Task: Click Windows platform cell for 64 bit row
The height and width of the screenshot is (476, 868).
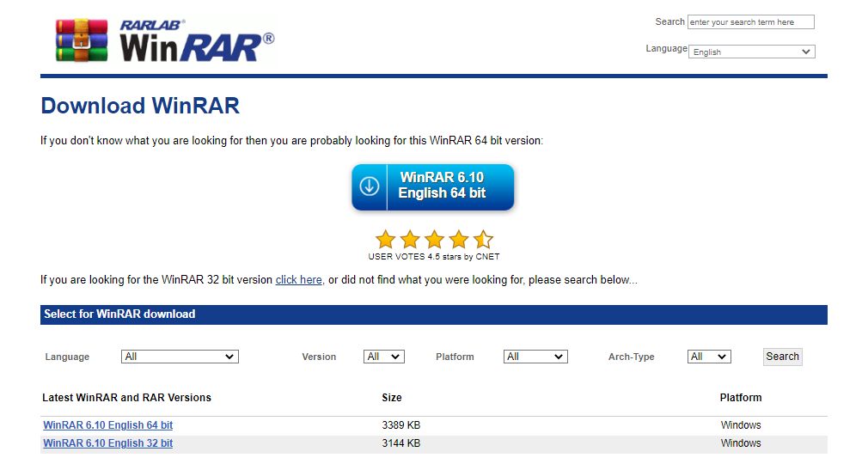Action: click(741, 425)
